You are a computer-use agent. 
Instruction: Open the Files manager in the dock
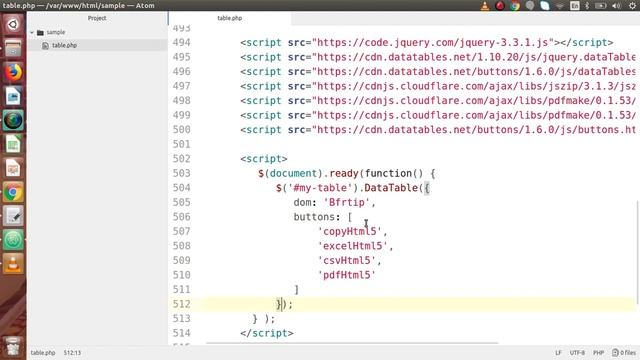tap(13, 49)
